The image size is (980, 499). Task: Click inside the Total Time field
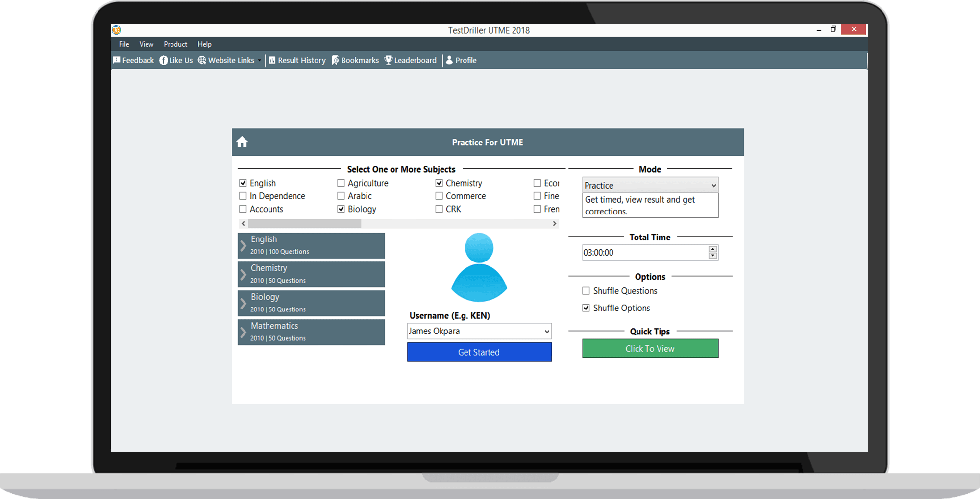(x=644, y=253)
